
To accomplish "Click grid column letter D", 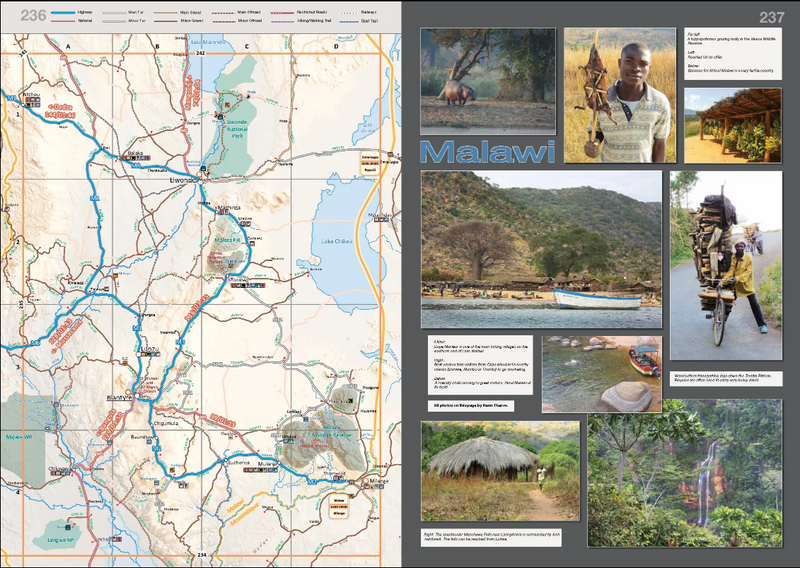I will [x=336, y=46].
